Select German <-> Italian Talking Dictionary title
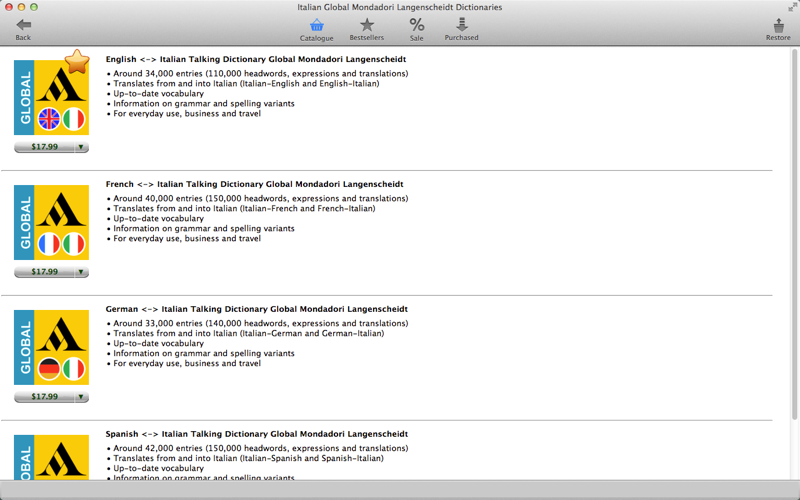Viewport: 800px width, 500px height. pos(257,309)
